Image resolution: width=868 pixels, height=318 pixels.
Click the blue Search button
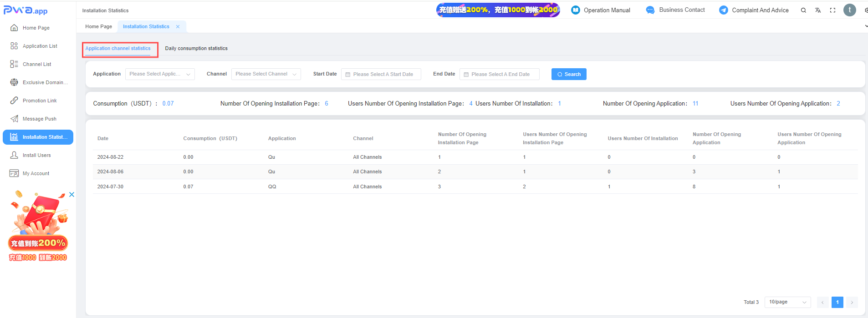pyautogui.click(x=569, y=74)
